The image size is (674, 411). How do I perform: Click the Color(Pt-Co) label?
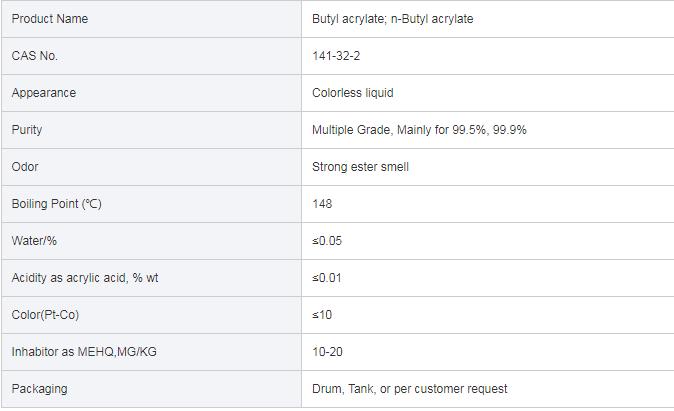[x=45, y=315]
